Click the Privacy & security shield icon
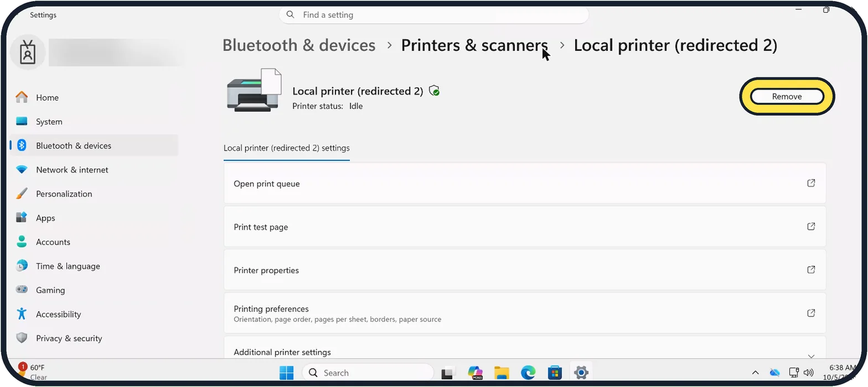Viewport: 868px width, 387px height. [x=22, y=338]
